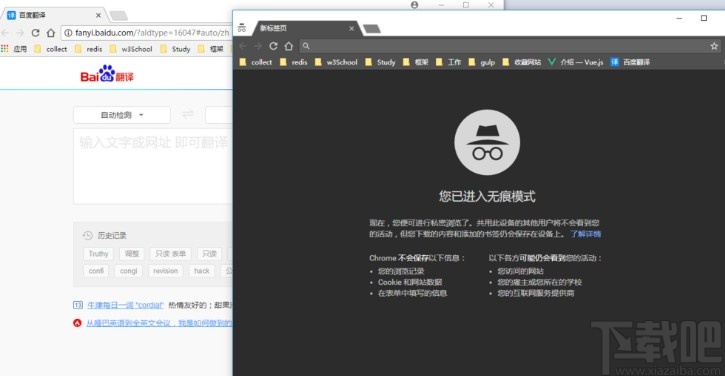Open Study folder in Baidu window bookmarks
Screen dimensions: 725x376
175,49
